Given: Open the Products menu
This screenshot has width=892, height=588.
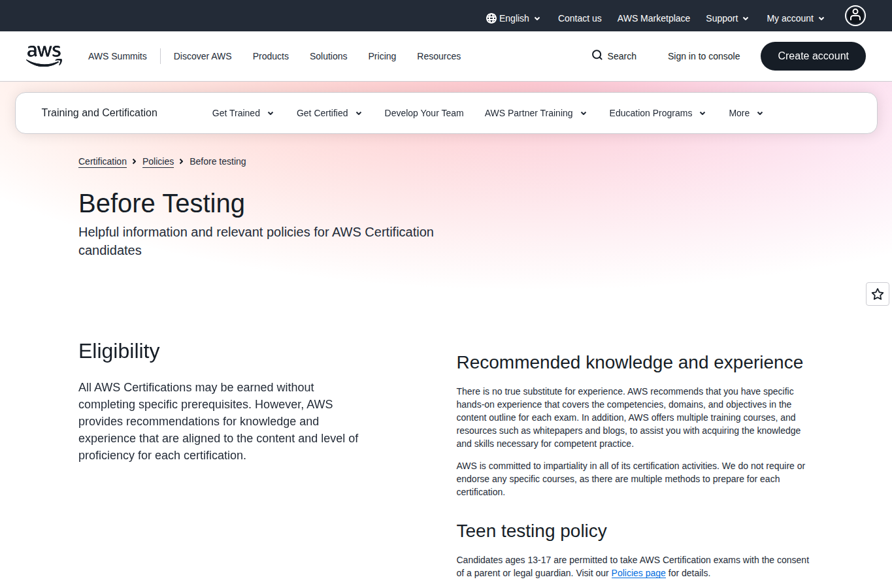Looking at the screenshot, I should click(x=271, y=56).
